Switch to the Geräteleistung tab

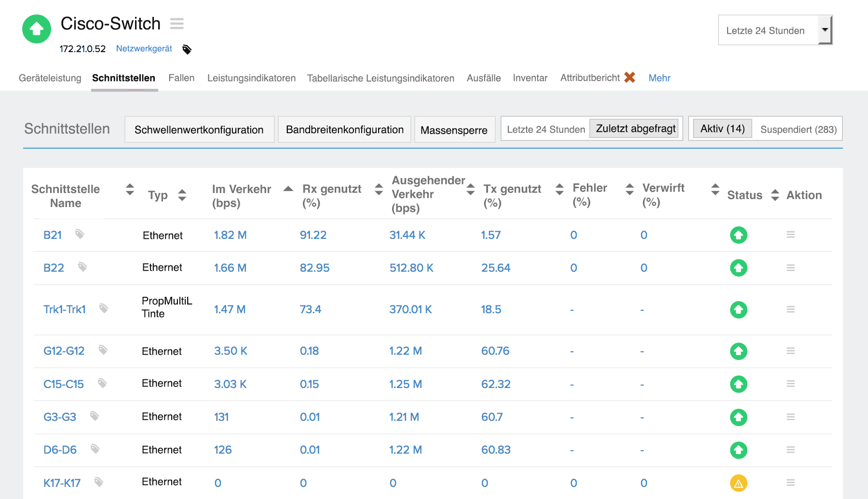[x=50, y=78]
